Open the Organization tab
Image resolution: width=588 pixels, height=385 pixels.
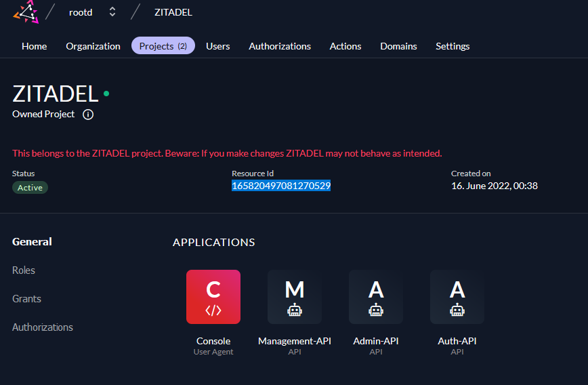click(x=93, y=46)
